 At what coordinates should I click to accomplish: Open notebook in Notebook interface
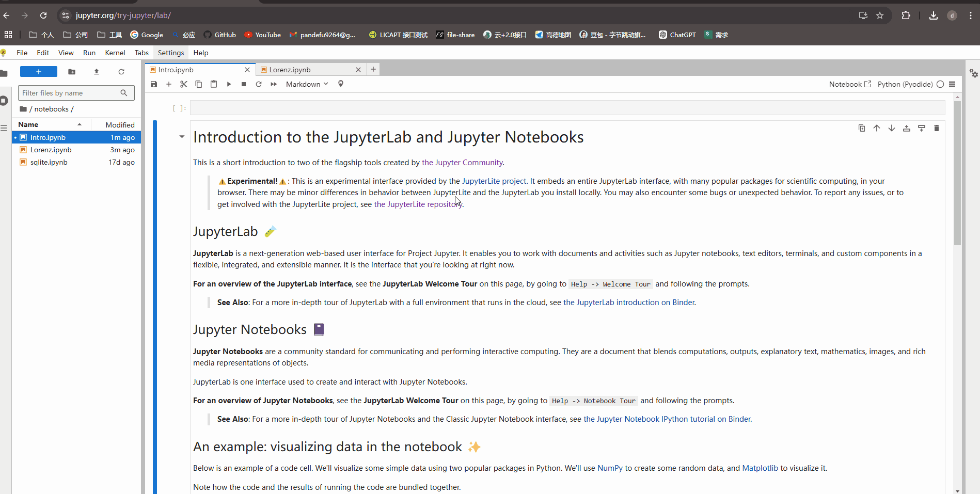850,84
